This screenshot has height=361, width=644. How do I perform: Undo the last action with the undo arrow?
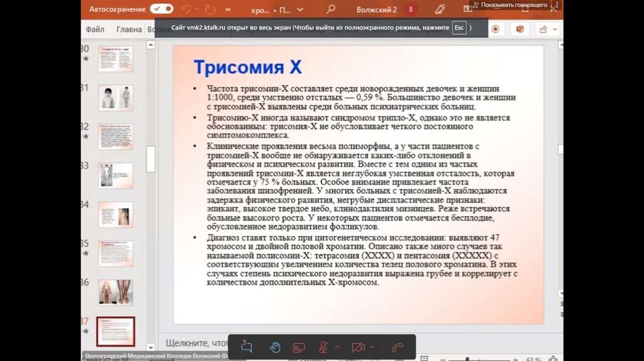(x=186, y=9)
